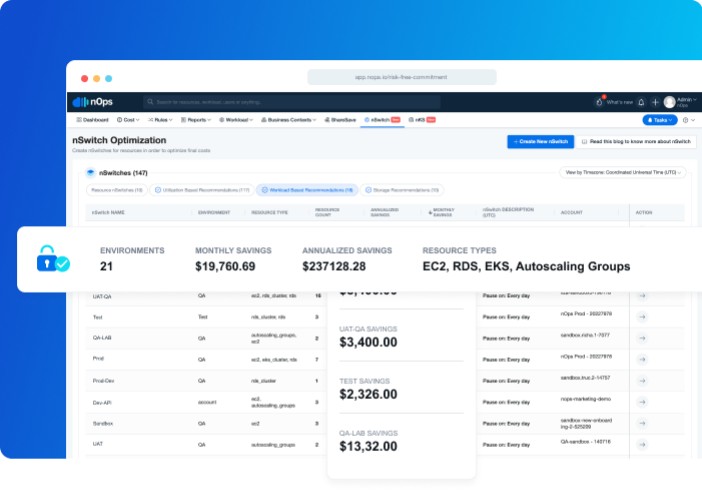Open arrow action for QA-LAB row
This screenshot has height=500, width=702.
coord(642,338)
